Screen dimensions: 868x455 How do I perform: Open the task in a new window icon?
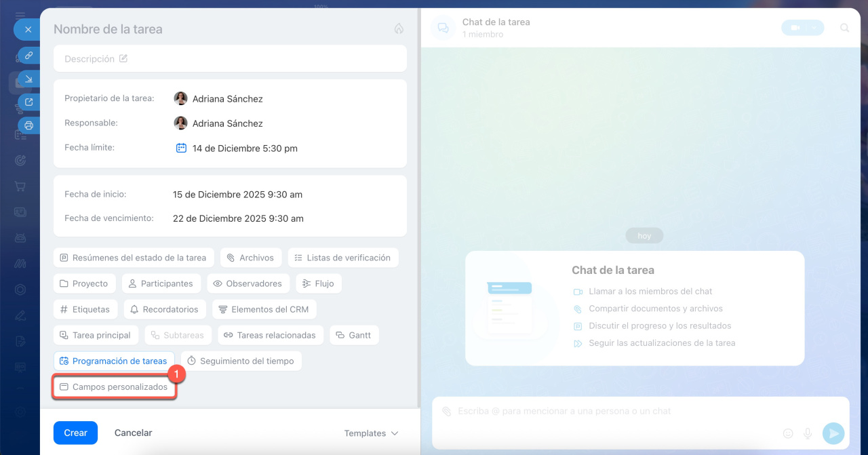(28, 102)
